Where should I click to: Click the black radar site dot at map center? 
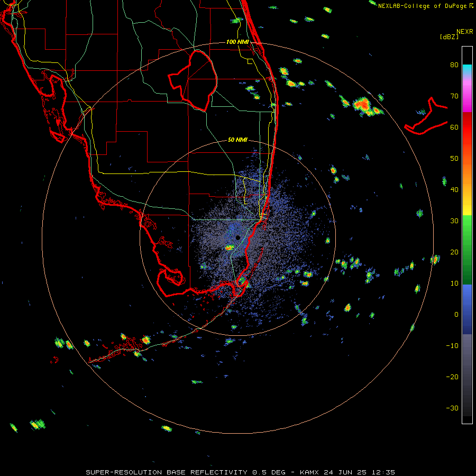coord(237,237)
